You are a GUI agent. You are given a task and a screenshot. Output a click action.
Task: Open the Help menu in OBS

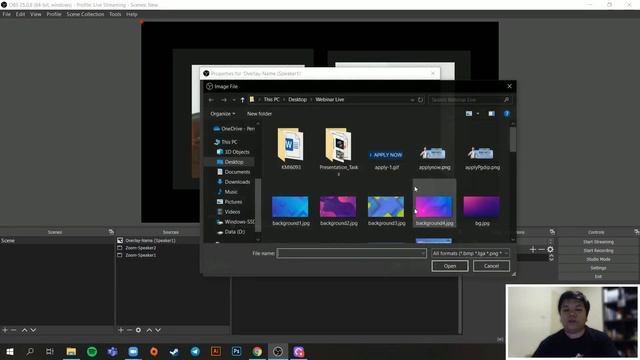[131, 14]
